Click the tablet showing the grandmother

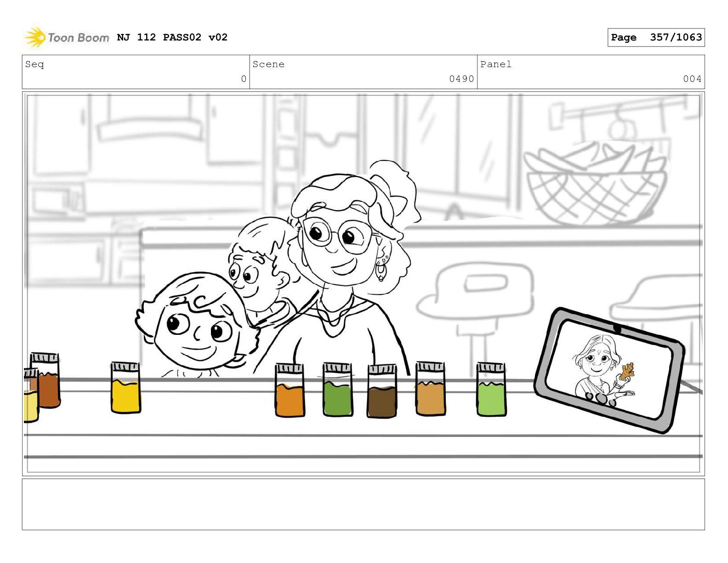point(609,370)
